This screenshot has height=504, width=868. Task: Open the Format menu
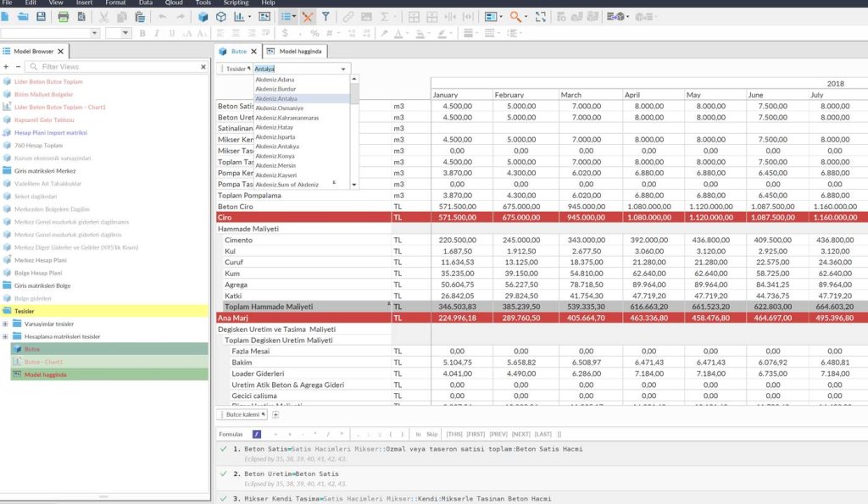[115, 3]
